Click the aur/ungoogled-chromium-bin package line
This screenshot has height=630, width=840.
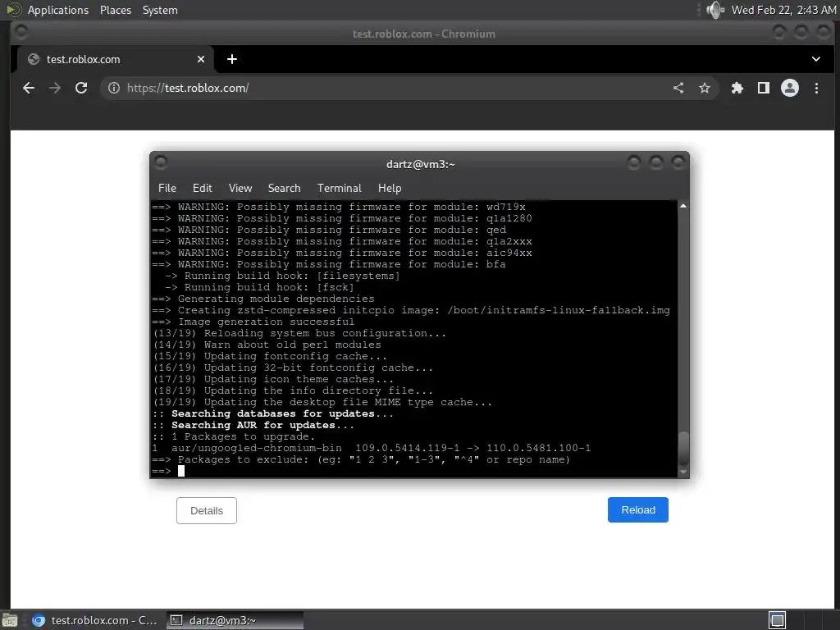pos(372,448)
